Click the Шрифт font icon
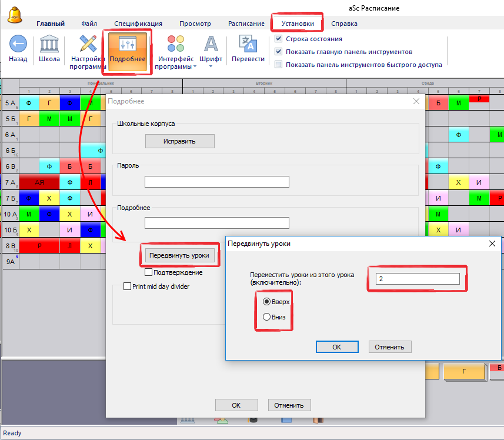504x440 pixels. (211, 44)
